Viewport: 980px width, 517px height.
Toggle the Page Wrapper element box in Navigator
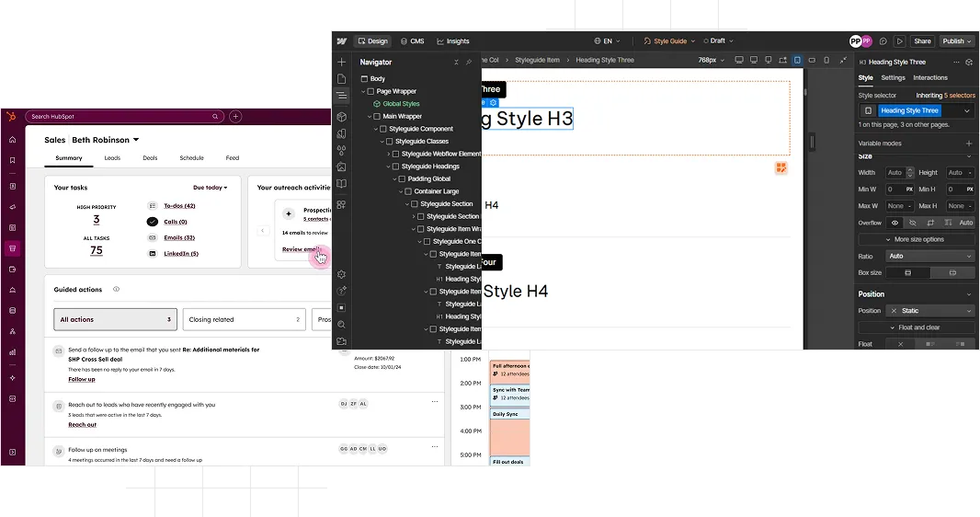[x=370, y=91]
